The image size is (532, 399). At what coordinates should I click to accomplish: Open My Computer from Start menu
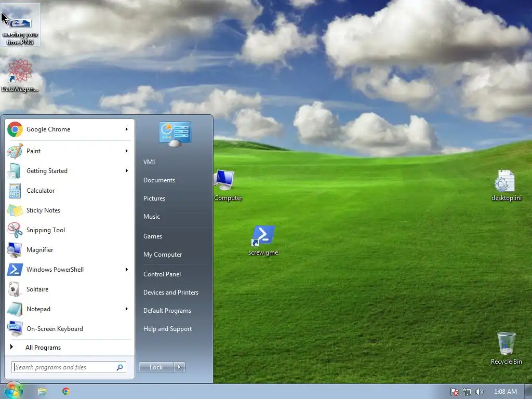175,255
